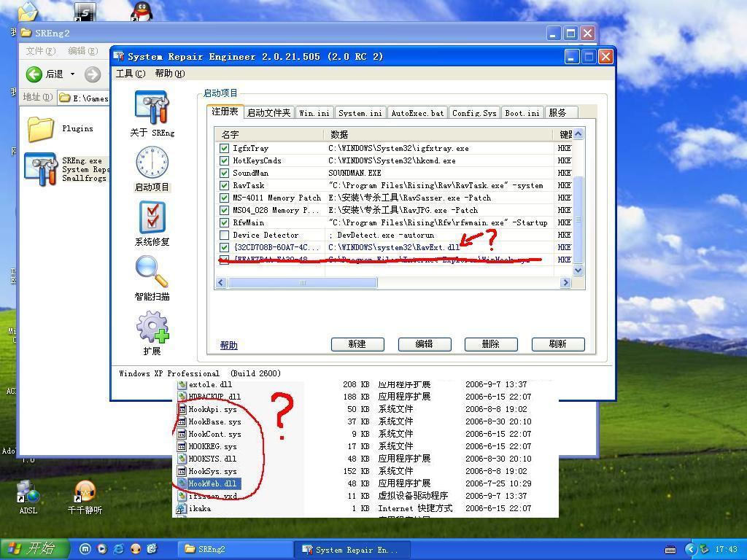Uncheck the IgfxTray startup entry

224,148
